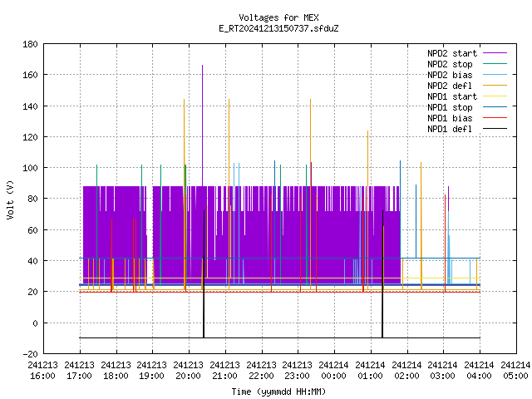Click the y-axis tick value 160
Screen dimensions: 532x399
pyautogui.click(x=30, y=75)
